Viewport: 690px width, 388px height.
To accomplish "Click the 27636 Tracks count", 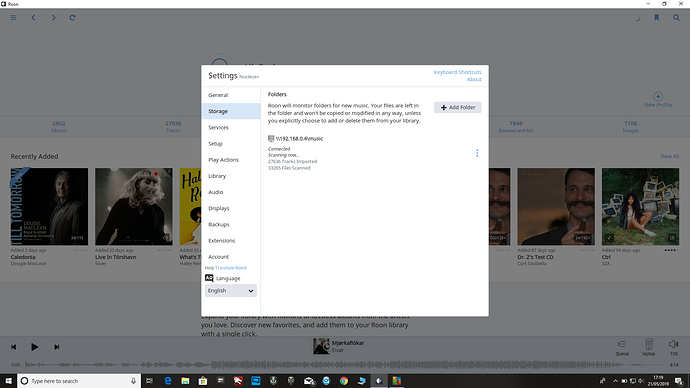I will coord(173,127).
